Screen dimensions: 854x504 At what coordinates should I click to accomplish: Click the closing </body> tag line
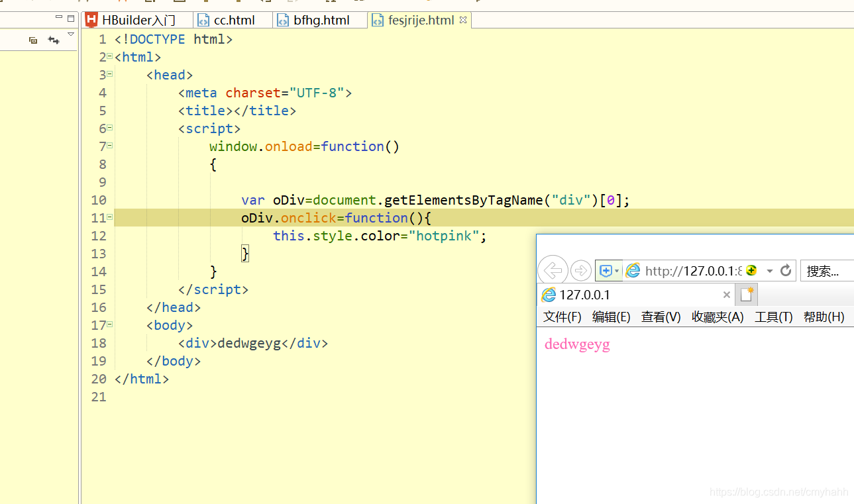pyautogui.click(x=174, y=361)
